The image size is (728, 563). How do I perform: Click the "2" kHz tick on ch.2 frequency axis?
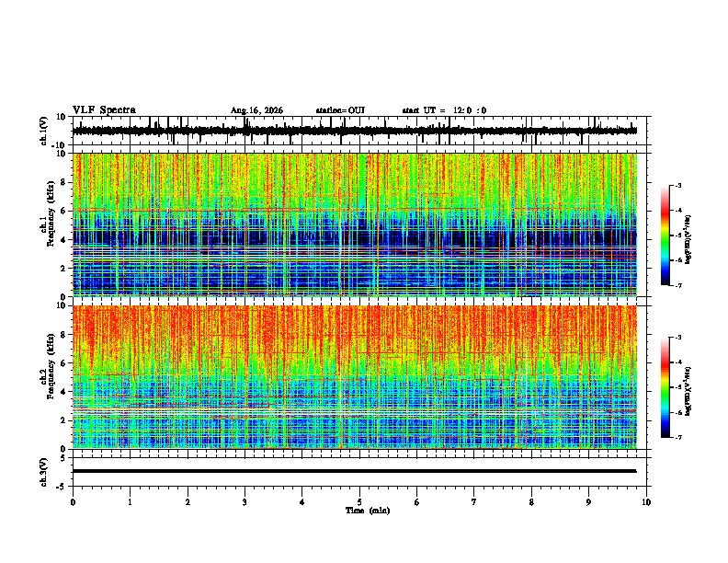point(63,420)
